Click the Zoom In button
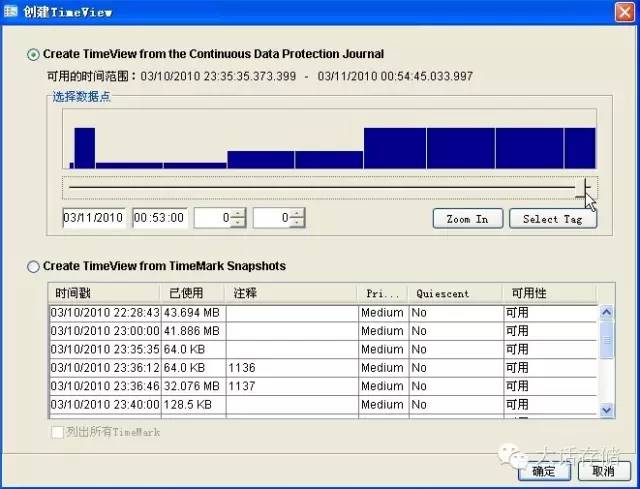The image size is (640, 489). (468, 219)
